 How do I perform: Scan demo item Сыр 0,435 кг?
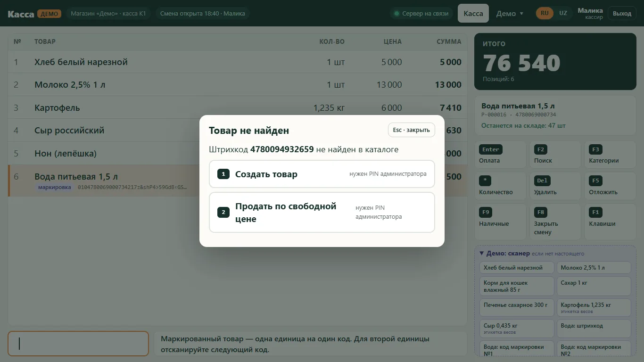(x=517, y=329)
